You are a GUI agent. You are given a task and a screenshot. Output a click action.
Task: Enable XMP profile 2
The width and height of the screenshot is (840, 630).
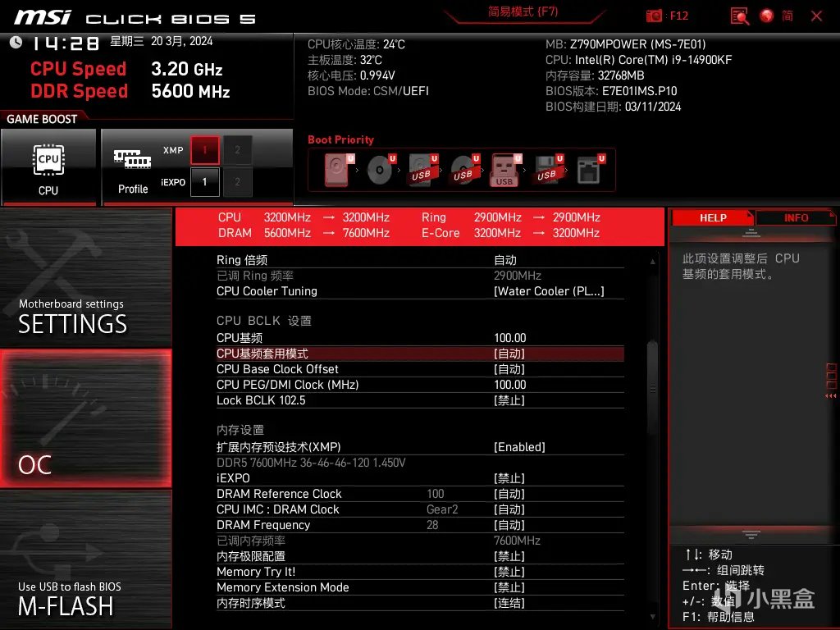tap(237, 150)
